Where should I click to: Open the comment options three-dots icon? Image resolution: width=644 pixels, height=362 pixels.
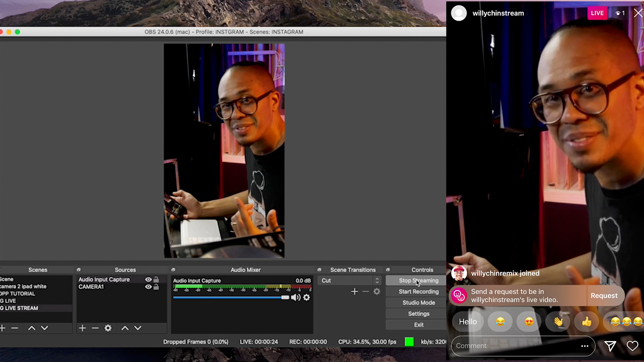point(585,346)
